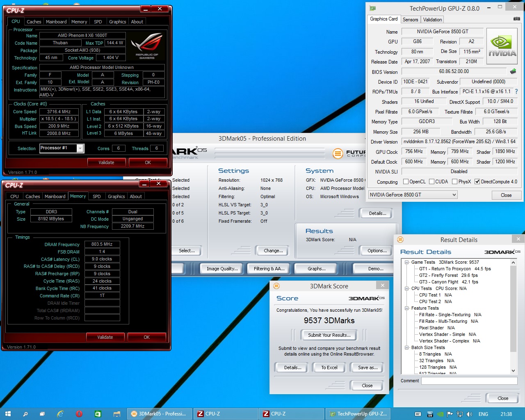The image size is (525, 420).
Task: Enable the CUDA checkbox in GPU-Z
Action: [431, 181]
